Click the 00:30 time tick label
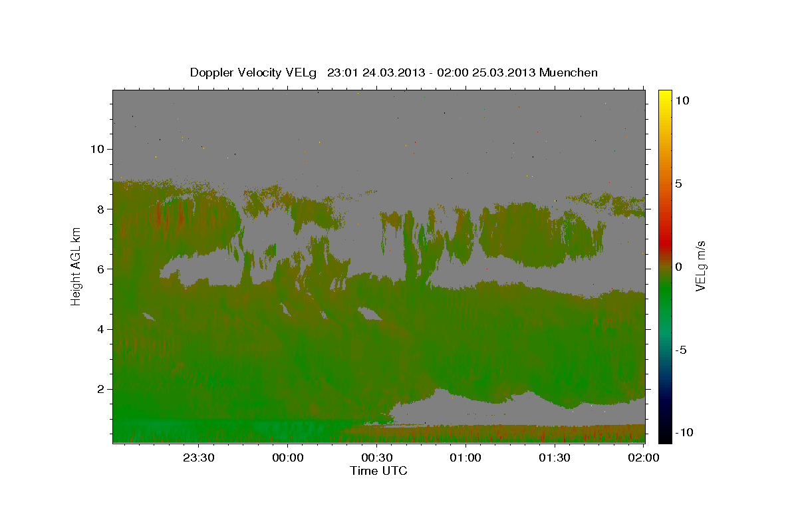Viewport: 798px width, 532px height. (376, 458)
